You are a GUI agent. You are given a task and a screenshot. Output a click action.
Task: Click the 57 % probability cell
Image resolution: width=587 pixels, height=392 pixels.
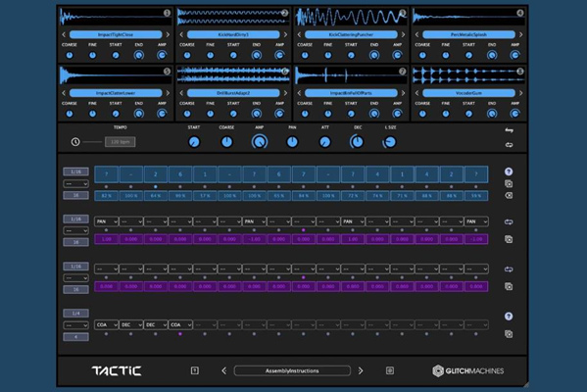point(205,196)
